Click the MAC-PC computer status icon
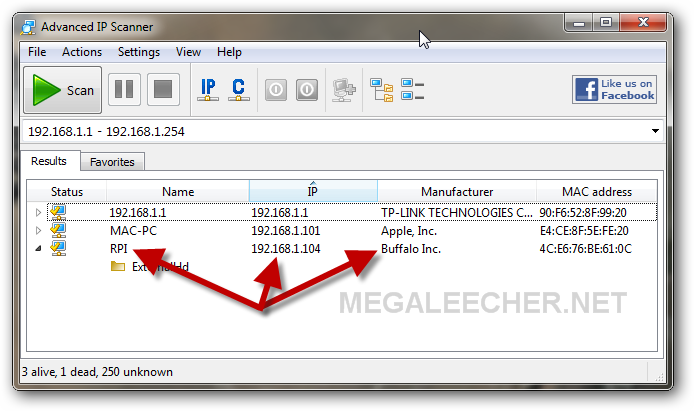Image resolution: width=694 pixels, height=411 pixels. 58,230
